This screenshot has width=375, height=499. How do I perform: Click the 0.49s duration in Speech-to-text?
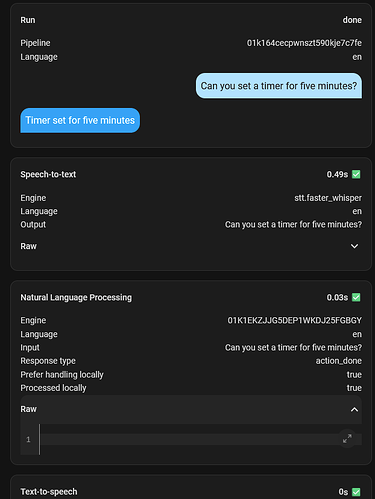[x=337, y=174]
